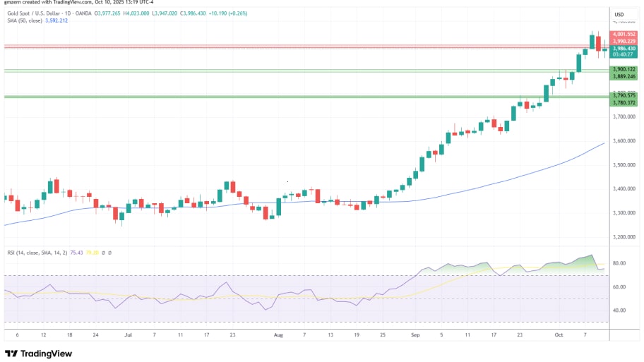Click the Jul label on time axis
This screenshot has width=644, height=362.
pos(127,337)
